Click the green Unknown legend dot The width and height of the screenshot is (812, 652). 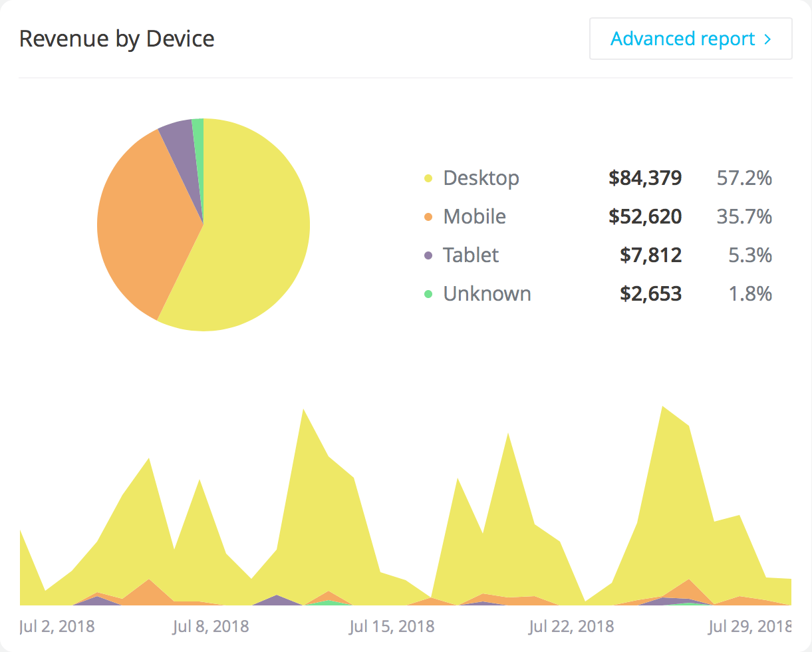[x=428, y=294]
